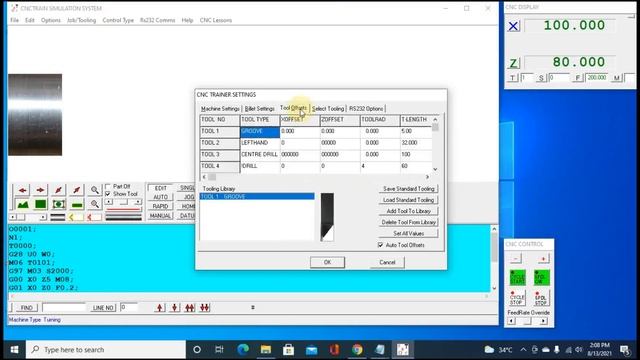Click the black horizontal lines icon

[58, 217]
